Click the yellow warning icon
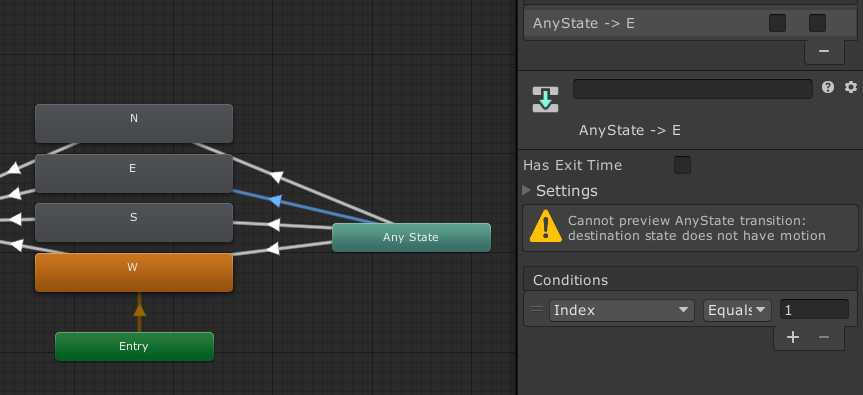Screen dimensions: 863x395 [x=545, y=226]
